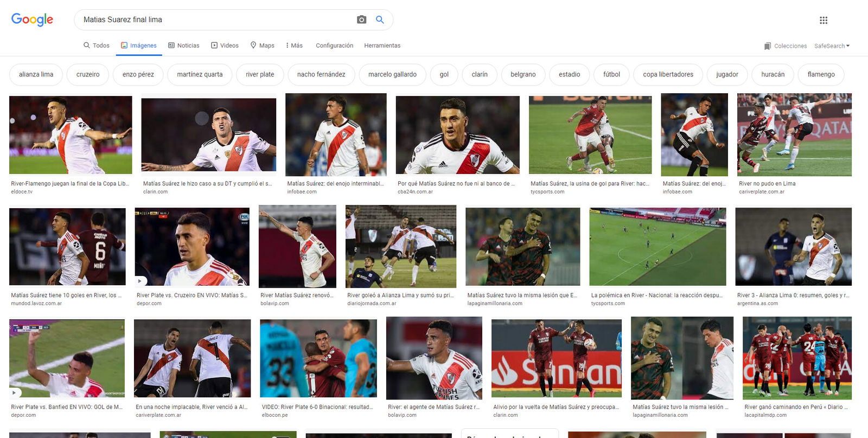Open the clarin.com Matías Suárez DT image
868x438 pixels.
[x=209, y=134]
